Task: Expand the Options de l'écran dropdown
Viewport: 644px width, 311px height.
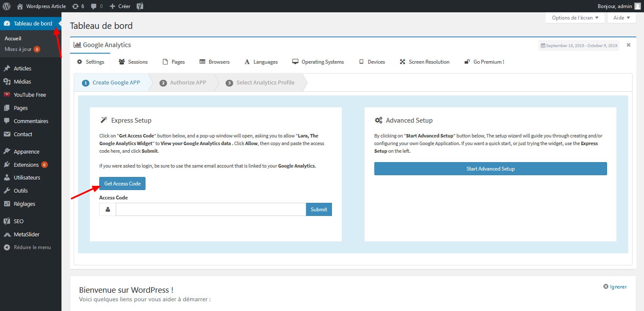Action: tap(575, 18)
